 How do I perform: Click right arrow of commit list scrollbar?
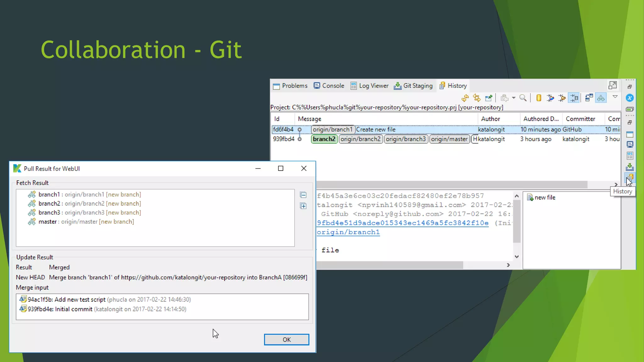coord(616,184)
